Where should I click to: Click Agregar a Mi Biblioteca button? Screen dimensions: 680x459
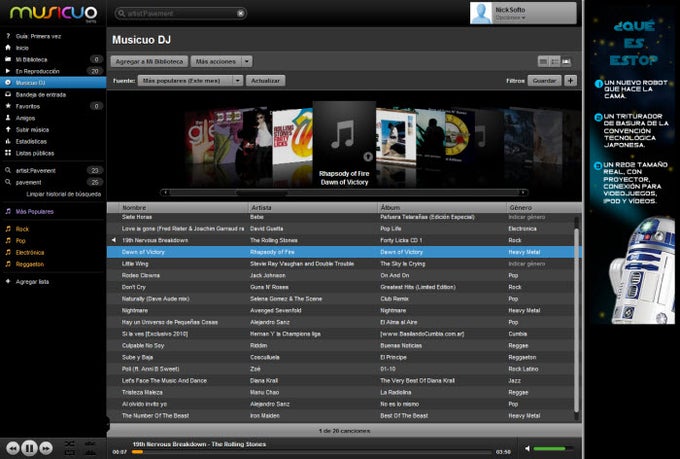coord(149,62)
